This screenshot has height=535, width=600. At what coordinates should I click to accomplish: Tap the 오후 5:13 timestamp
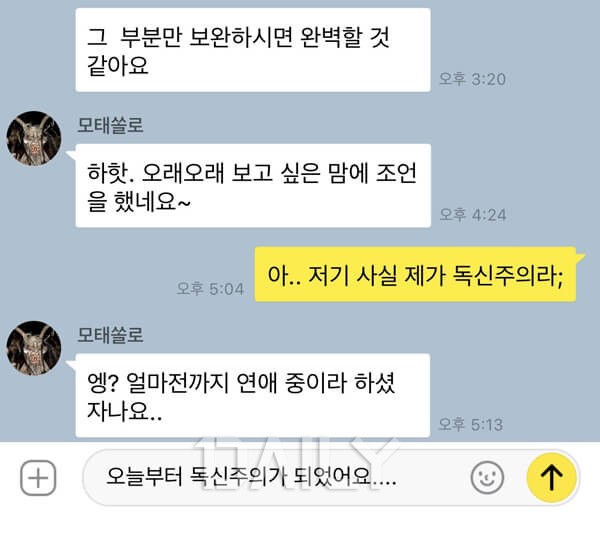point(471,424)
